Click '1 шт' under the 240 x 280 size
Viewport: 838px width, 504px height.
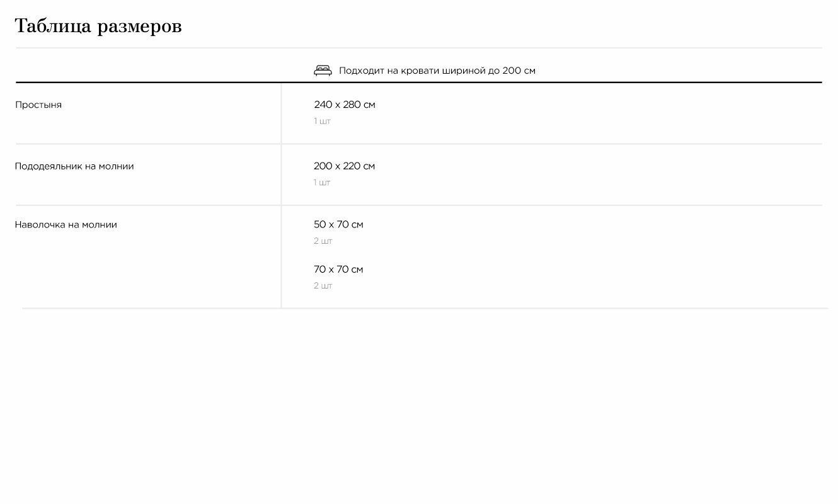coord(322,121)
